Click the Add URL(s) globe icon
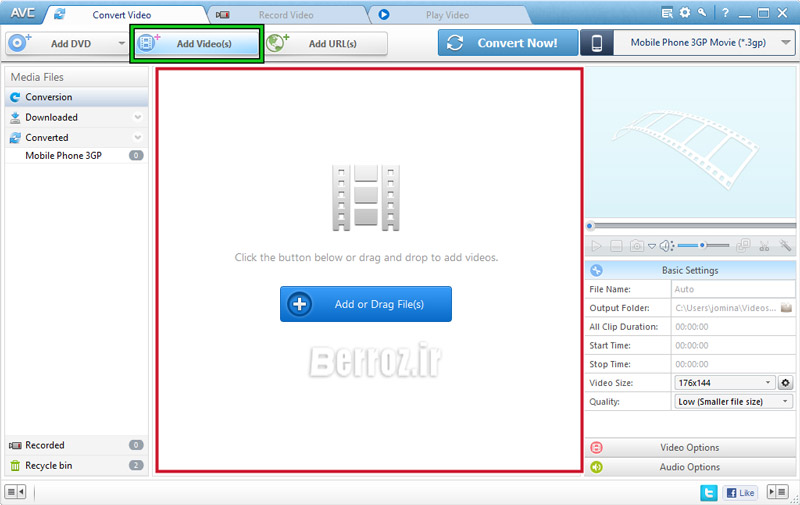This screenshot has height=505, width=800. [x=278, y=43]
